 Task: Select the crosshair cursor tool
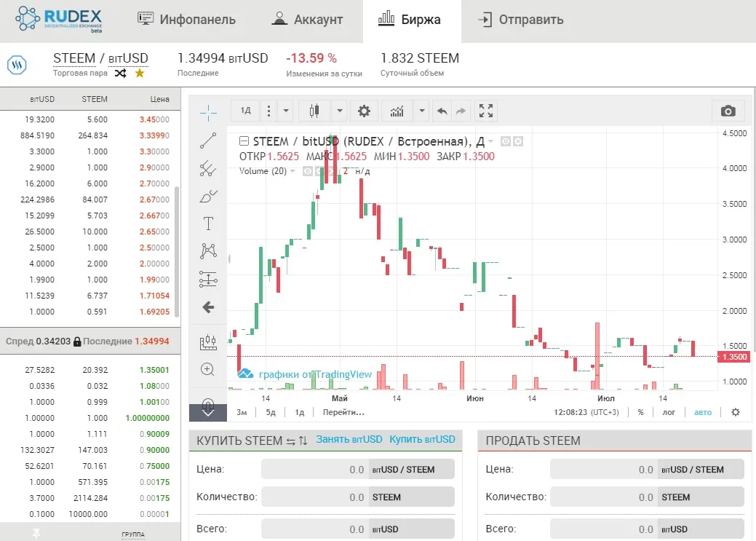208,112
